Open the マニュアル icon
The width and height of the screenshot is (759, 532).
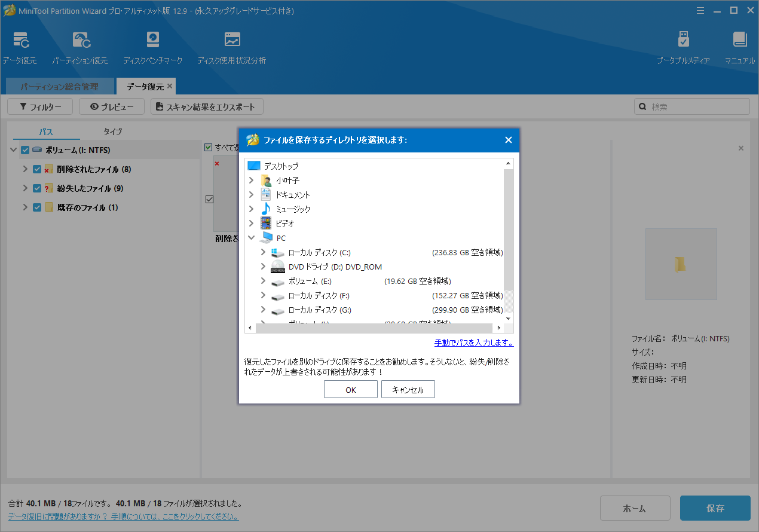(x=740, y=48)
